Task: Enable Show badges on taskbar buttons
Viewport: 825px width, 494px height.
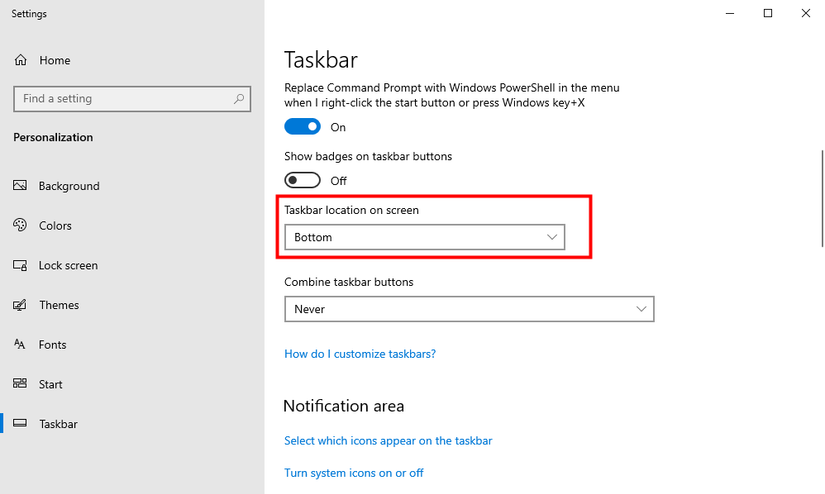Action: pyautogui.click(x=302, y=181)
